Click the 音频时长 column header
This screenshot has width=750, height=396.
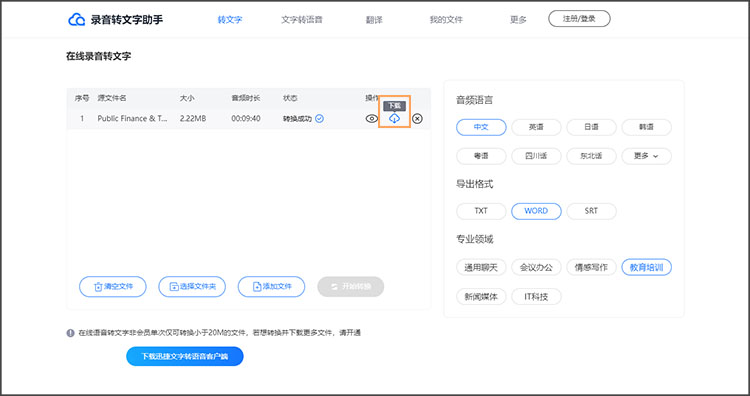click(x=246, y=98)
